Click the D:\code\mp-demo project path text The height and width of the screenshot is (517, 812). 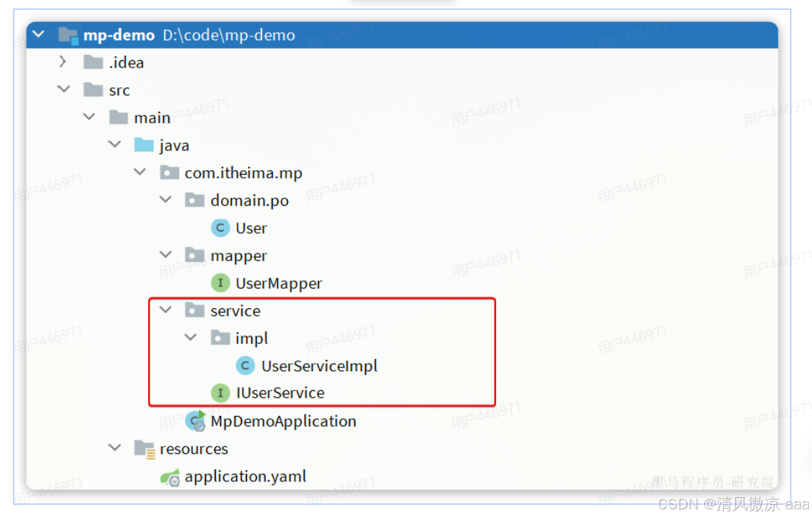click(x=229, y=35)
